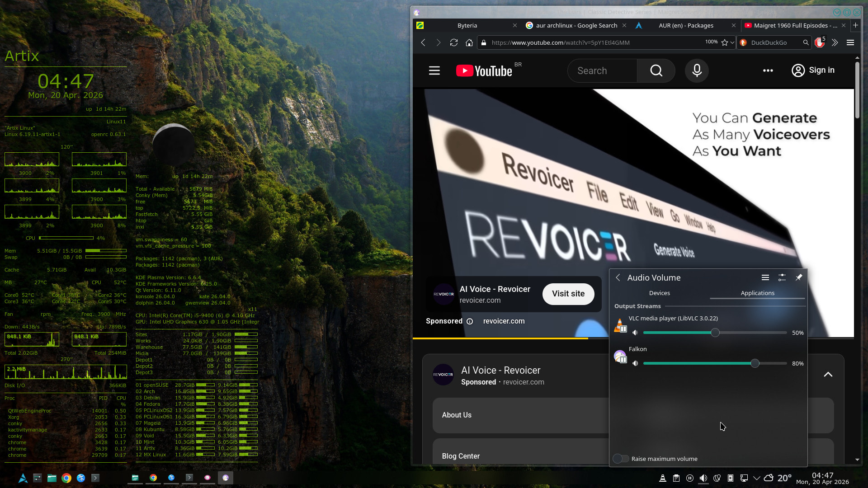Open the Audio Volume hamburger menu
This screenshot has height=488, width=868.
765,277
